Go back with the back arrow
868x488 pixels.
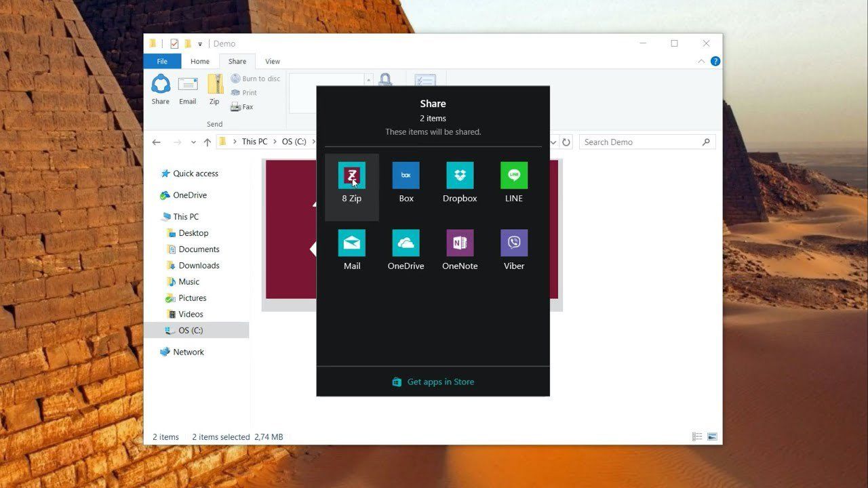(x=157, y=142)
